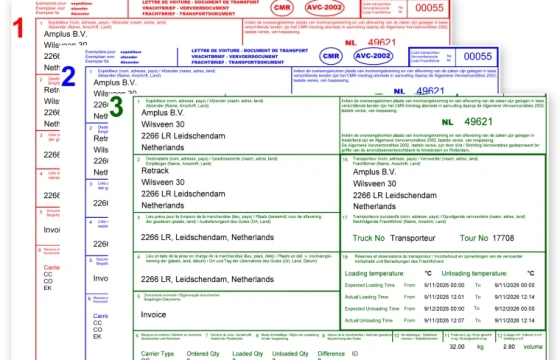This screenshot has width=560, height=360.
Task: Select expected unloading From value '9/12/2026 00:00'
Action: pyautogui.click(x=444, y=309)
